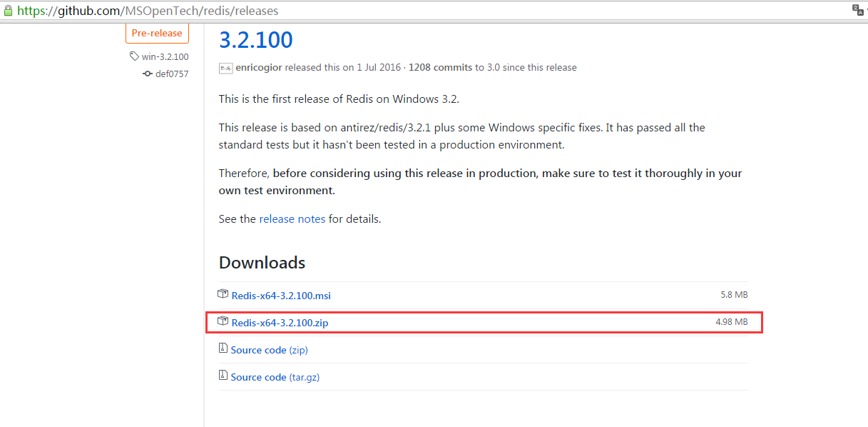The image size is (868, 427).
Task: Click the package icon for Redis-x64-3.2.100.zip
Action: pyautogui.click(x=223, y=321)
